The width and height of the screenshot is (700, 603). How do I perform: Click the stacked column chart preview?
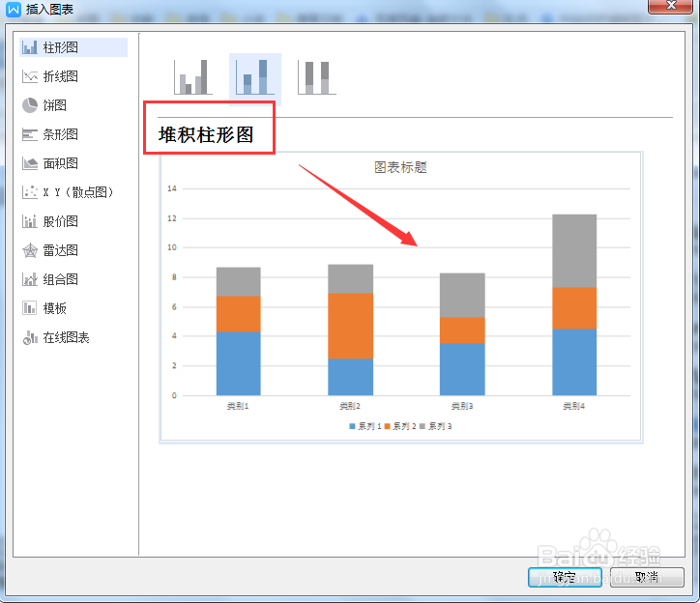pos(401,298)
